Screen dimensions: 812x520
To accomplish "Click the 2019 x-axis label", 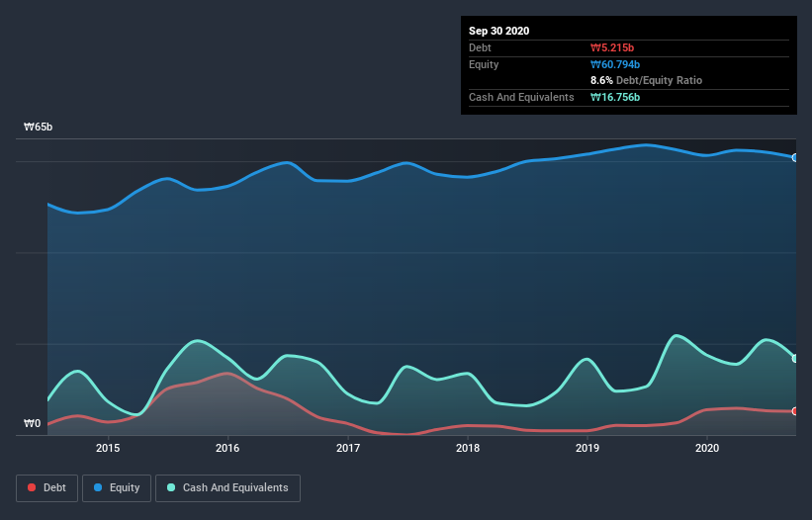I will (587, 448).
